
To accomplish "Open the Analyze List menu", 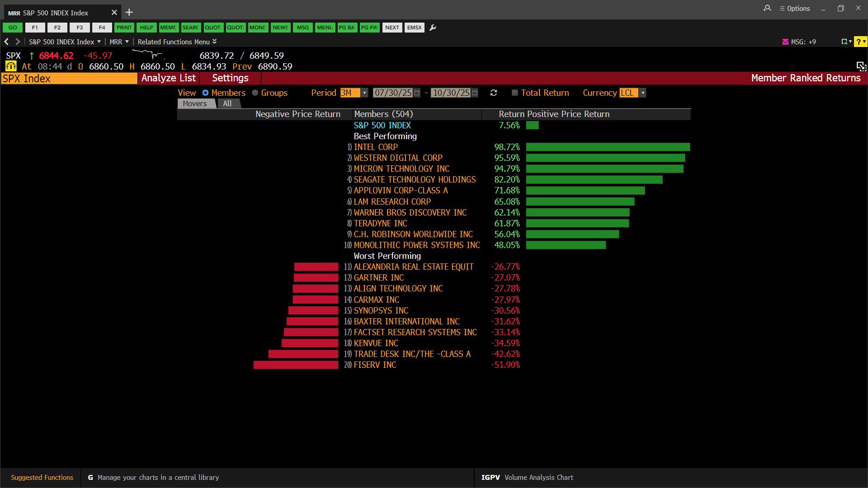I will [168, 78].
